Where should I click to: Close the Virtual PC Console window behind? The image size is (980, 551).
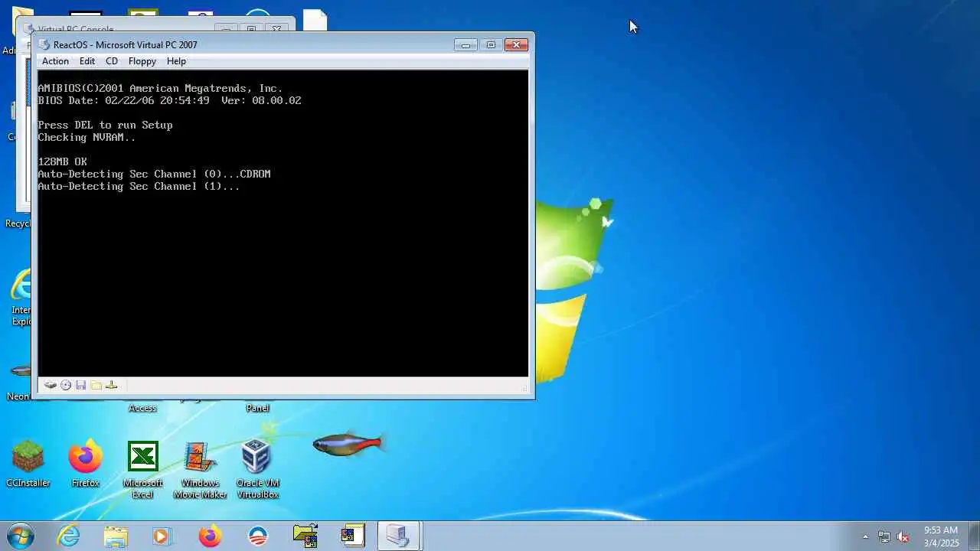click(x=277, y=28)
